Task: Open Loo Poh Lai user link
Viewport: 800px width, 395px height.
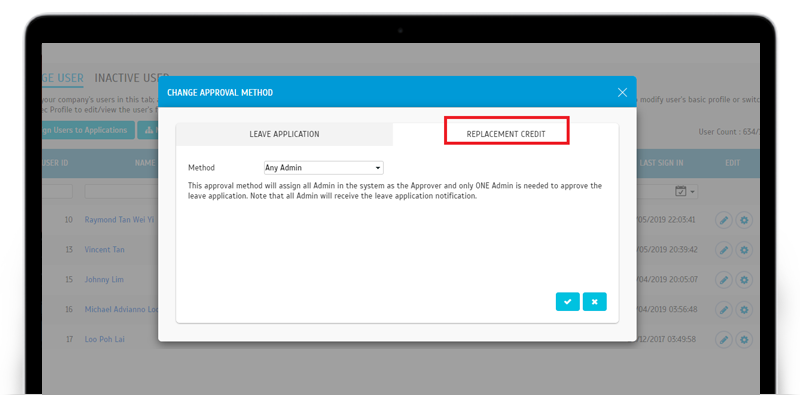Action: (x=105, y=339)
